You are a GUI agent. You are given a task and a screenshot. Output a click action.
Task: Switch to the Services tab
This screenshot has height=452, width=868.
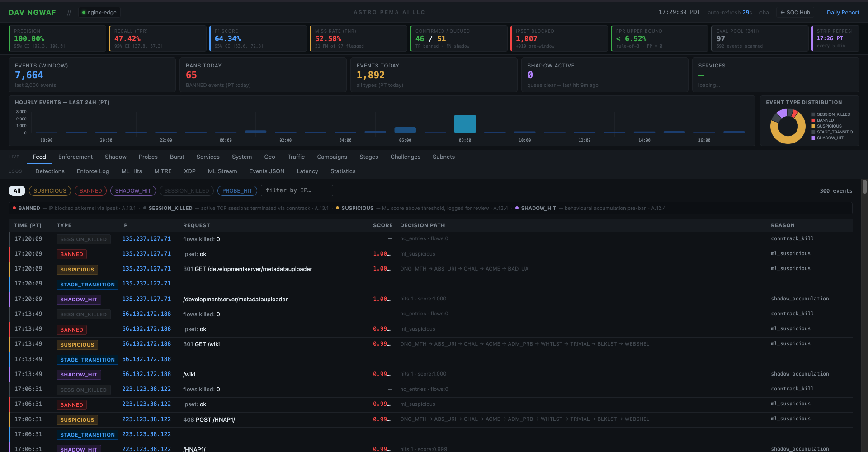[x=208, y=157]
